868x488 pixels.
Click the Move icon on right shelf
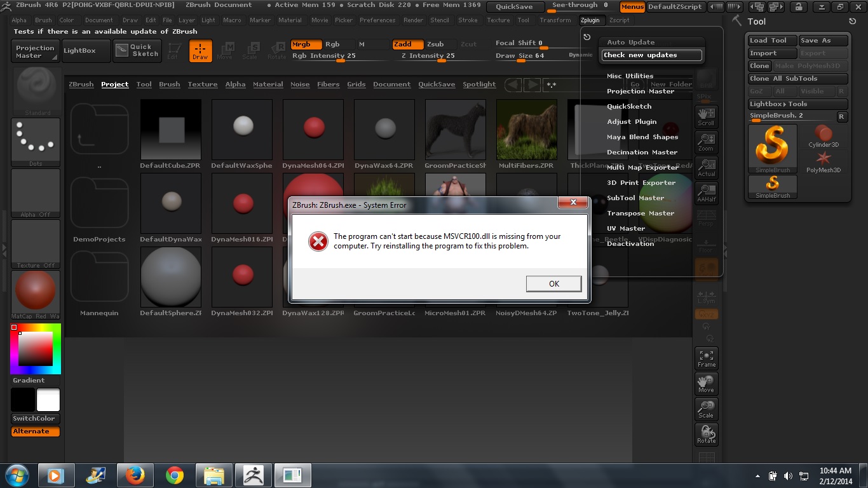click(706, 384)
